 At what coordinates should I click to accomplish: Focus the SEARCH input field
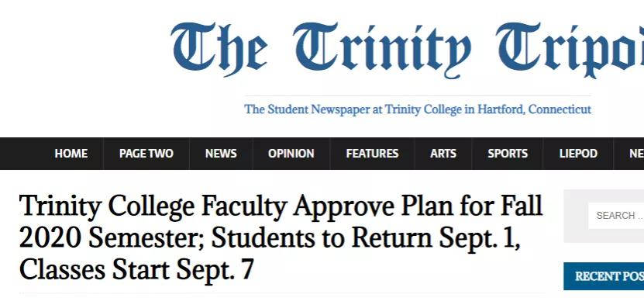pos(616,216)
